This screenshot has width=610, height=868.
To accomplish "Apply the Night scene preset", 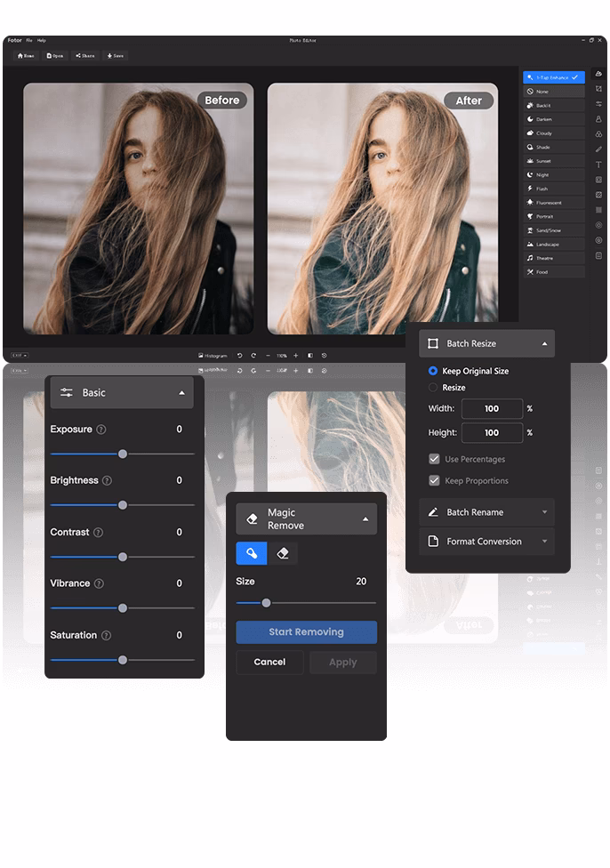I will [x=554, y=174].
